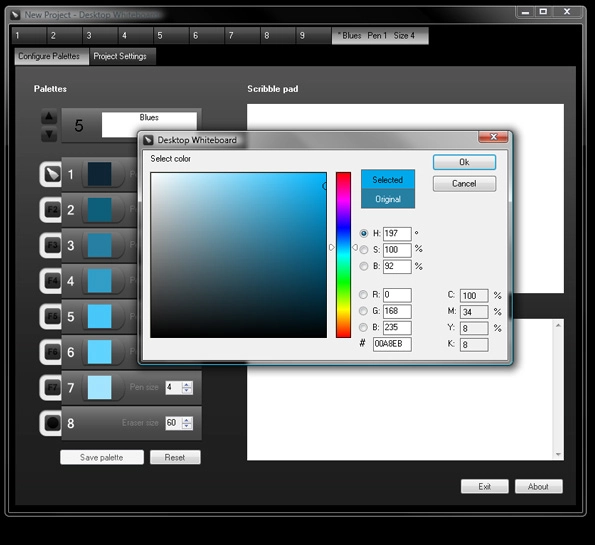Click the G field showing 168

397,311
